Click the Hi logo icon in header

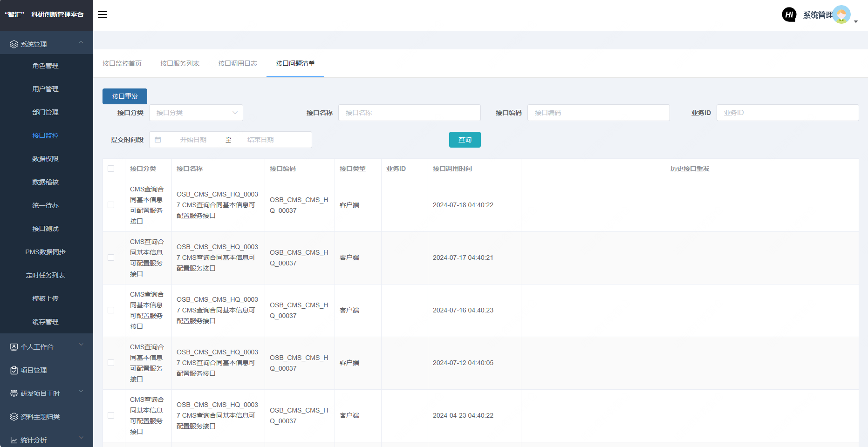pos(789,14)
